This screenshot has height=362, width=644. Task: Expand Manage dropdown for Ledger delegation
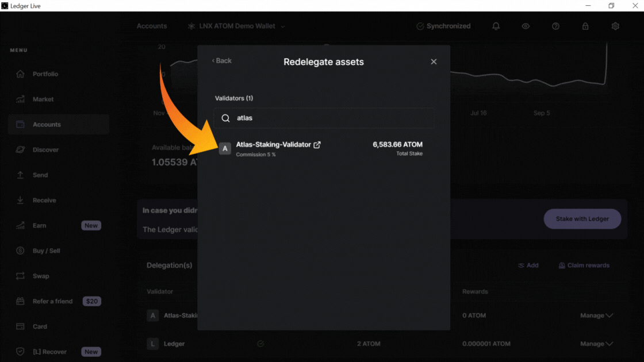tap(596, 344)
